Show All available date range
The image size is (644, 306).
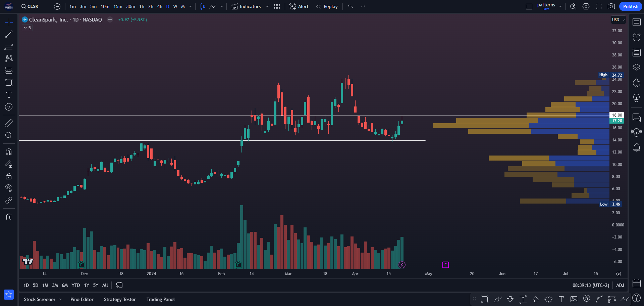[105, 285]
